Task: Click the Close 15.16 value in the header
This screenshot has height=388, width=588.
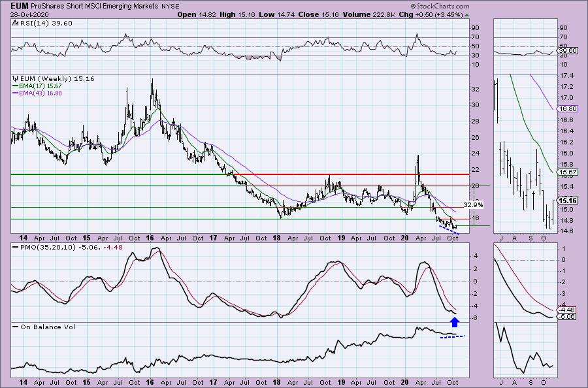Action: click(319, 14)
